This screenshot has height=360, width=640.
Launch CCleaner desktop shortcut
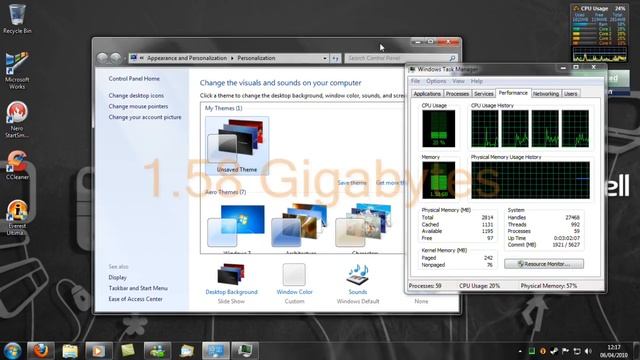point(17,166)
